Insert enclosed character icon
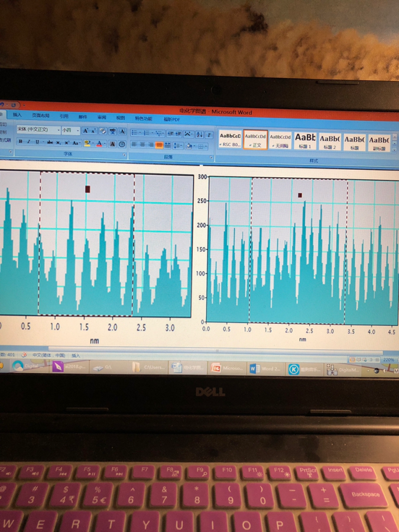The image size is (399, 532). tap(122, 144)
